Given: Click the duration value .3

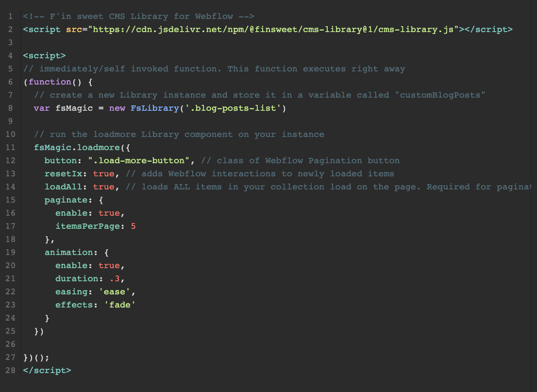Looking at the screenshot, I should pyautogui.click(x=115, y=279).
